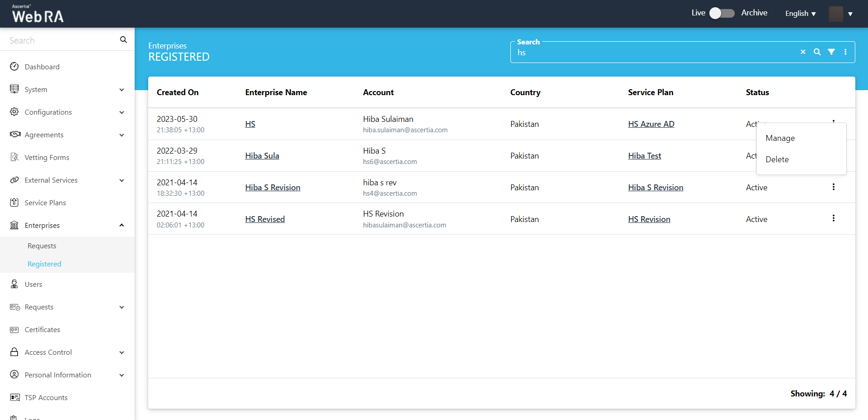Toggle the Live/Archive switch
Viewport: 868px width, 420px height.
(x=722, y=13)
